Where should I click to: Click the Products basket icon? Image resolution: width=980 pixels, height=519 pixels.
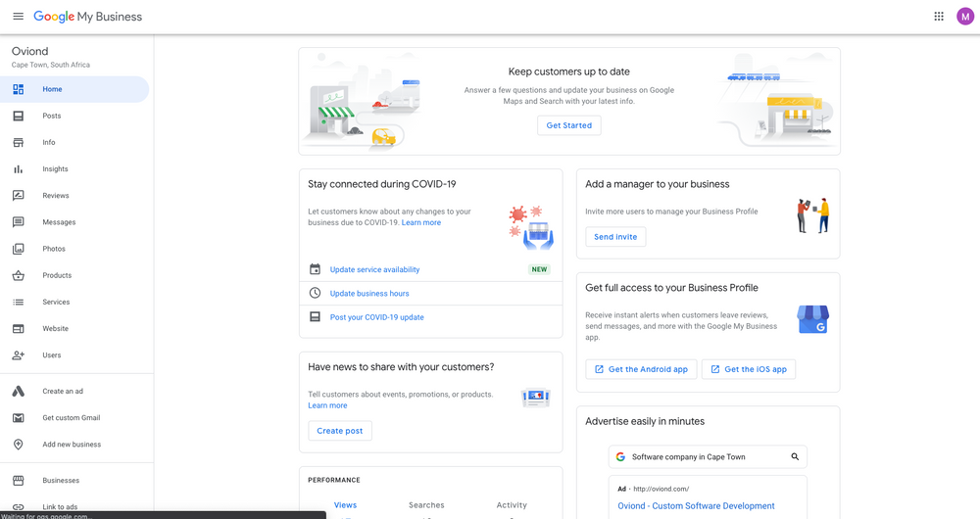[x=18, y=275]
